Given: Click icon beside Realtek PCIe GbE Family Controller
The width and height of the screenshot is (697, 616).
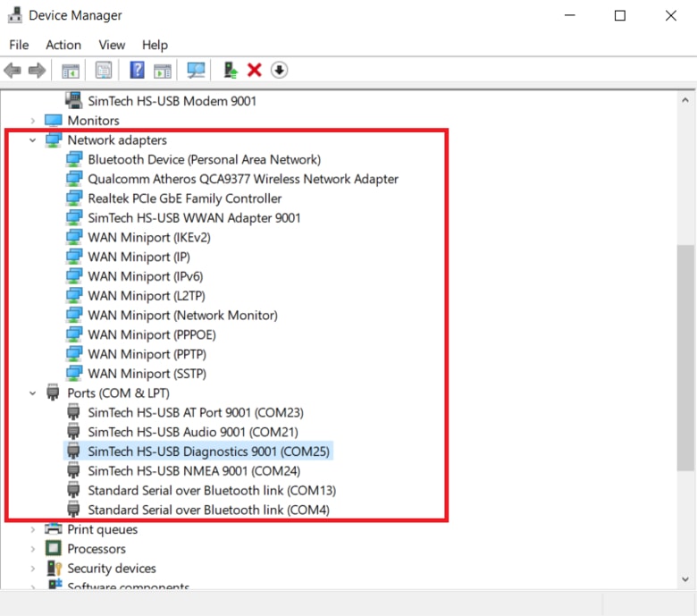Looking at the screenshot, I should 74,198.
